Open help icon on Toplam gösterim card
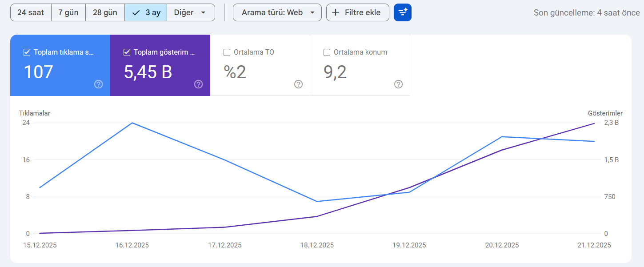Screen dimensions: 644x267 [199, 84]
